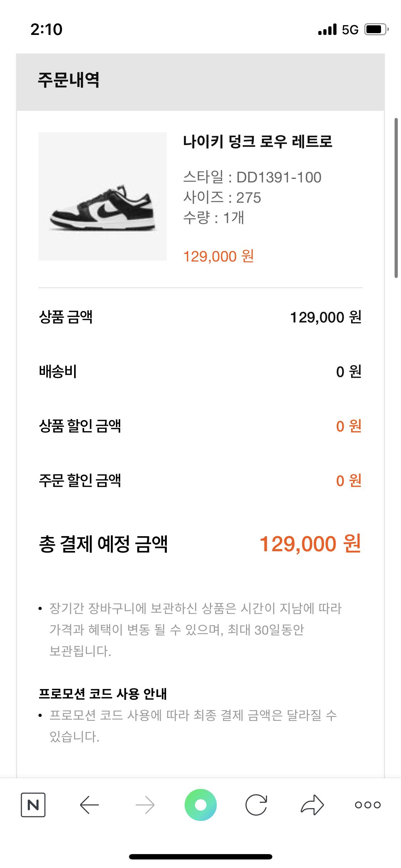The image size is (401, 868).
Task: Go back with the left arrow
Action: [89, 805]
